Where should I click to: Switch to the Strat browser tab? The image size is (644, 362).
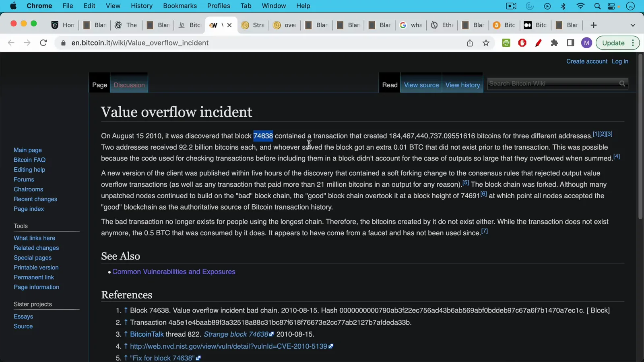click(254, 25)
